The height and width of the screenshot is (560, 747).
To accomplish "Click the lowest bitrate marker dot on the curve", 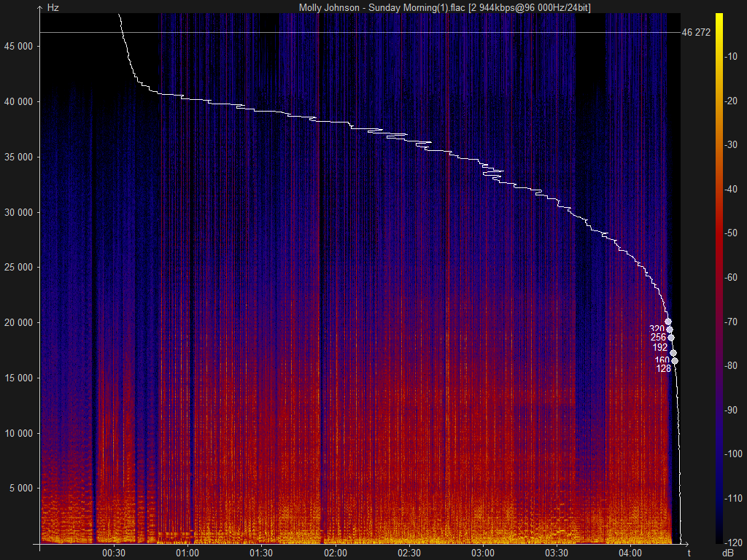I will (675, 361).
